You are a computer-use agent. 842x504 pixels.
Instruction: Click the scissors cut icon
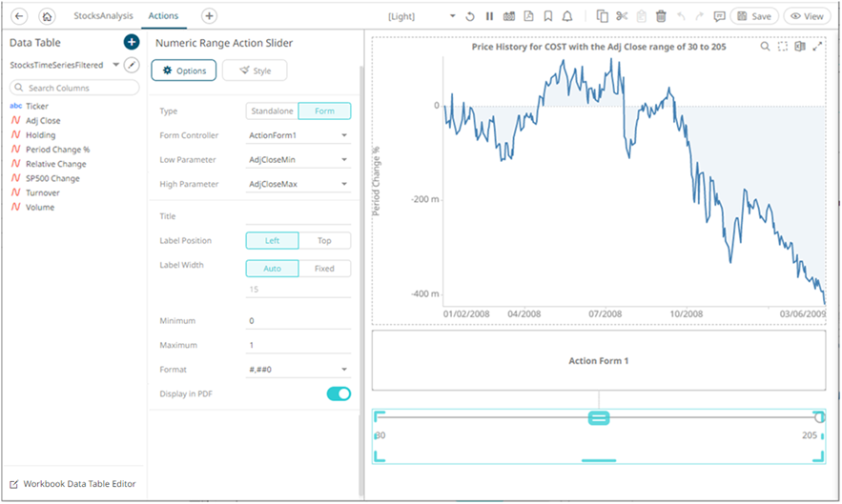(622, 16)
